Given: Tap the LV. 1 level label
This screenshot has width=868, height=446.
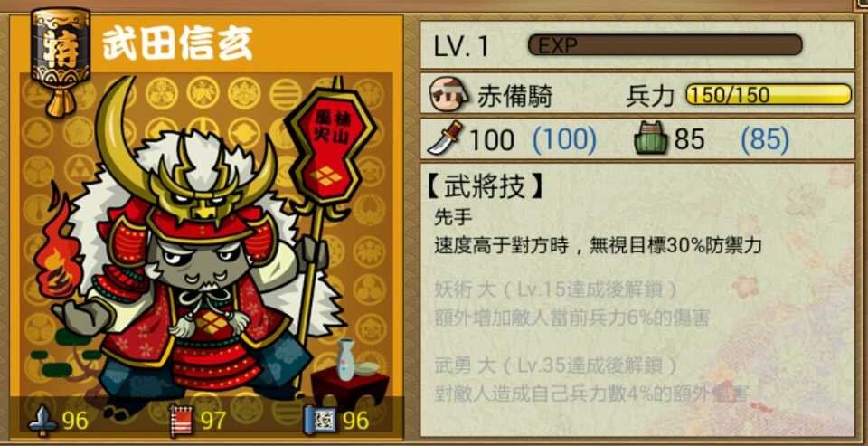Looking at the screenshot, I should click(462, 46).
